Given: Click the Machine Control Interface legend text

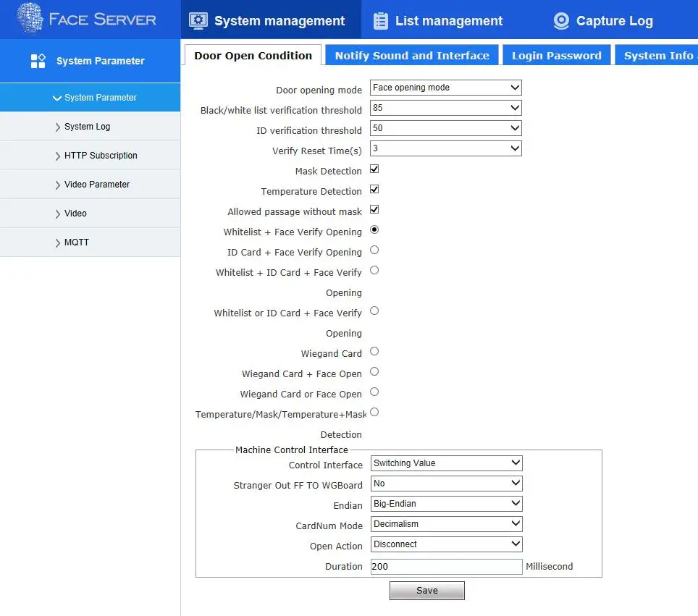Looking at the screenshot, I should (x=292, y=450).
